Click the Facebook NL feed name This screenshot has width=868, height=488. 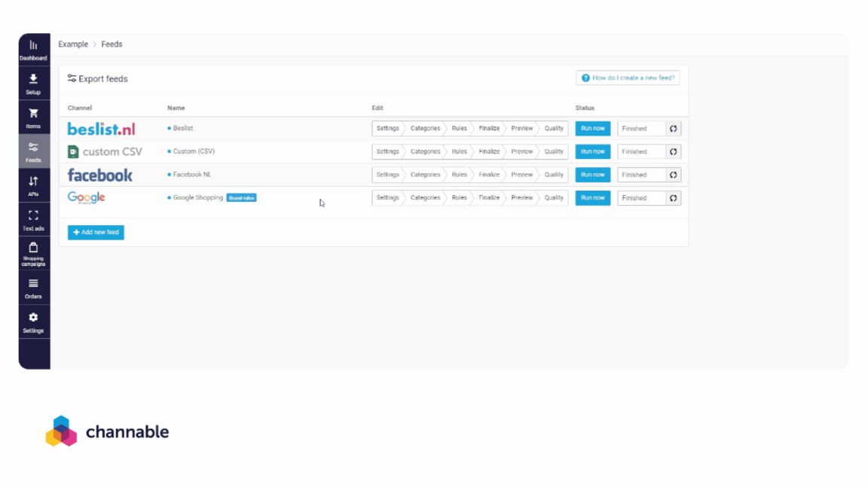[192, 175]
